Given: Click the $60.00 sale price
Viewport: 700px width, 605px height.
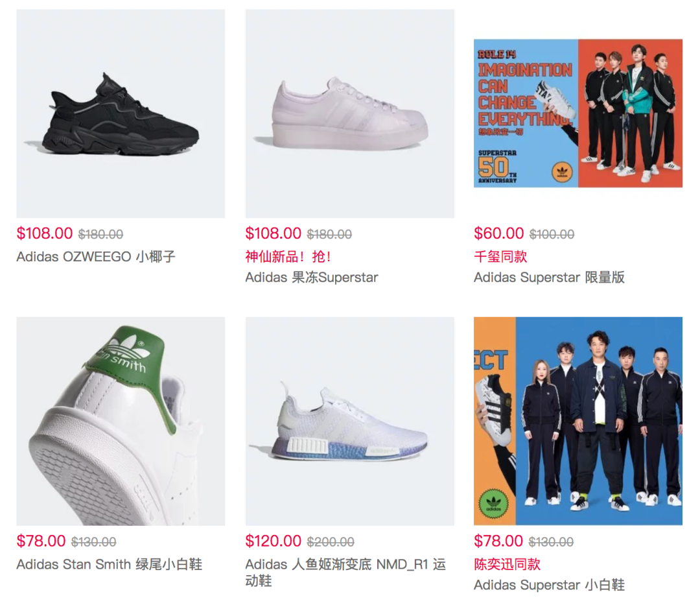Looking at the screenshot, I should coord(498,233).
